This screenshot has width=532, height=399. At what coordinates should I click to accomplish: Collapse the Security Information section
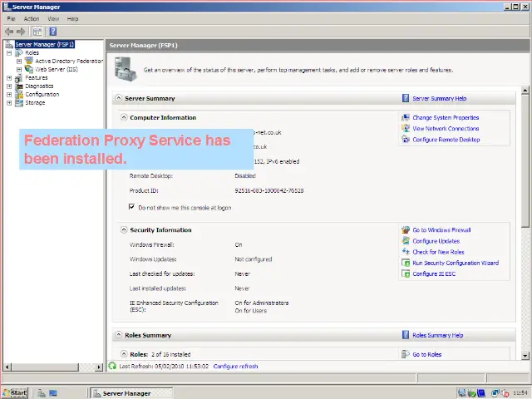tap(124, 229)
